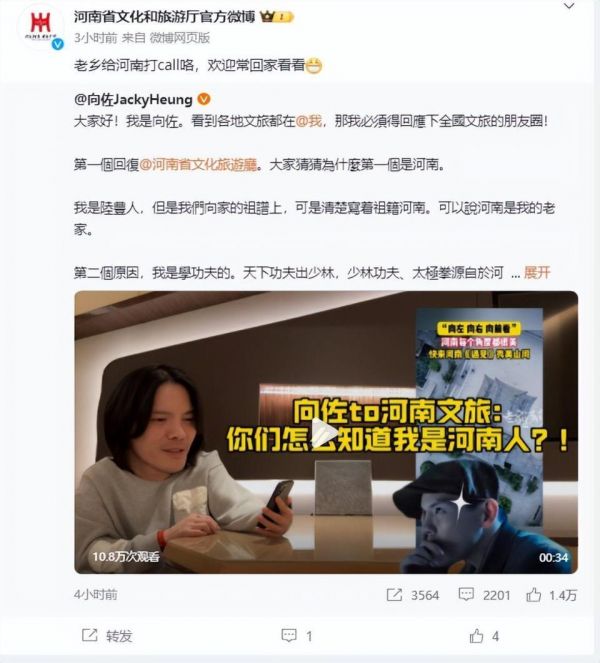Open the @向佐JackyHeung profile link
This screenshot has width=600, height=663.
[133, 99]
